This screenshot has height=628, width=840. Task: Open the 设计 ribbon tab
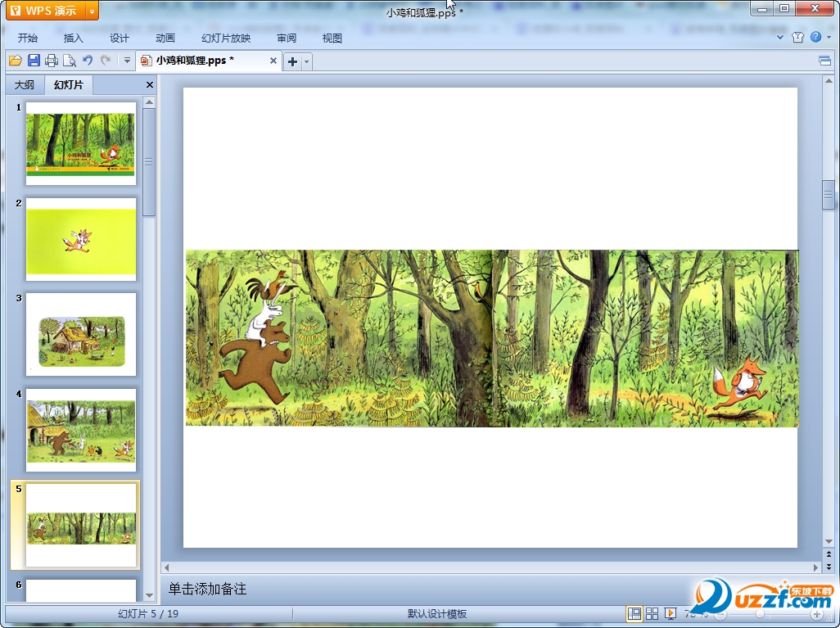(x=120, y=38)
